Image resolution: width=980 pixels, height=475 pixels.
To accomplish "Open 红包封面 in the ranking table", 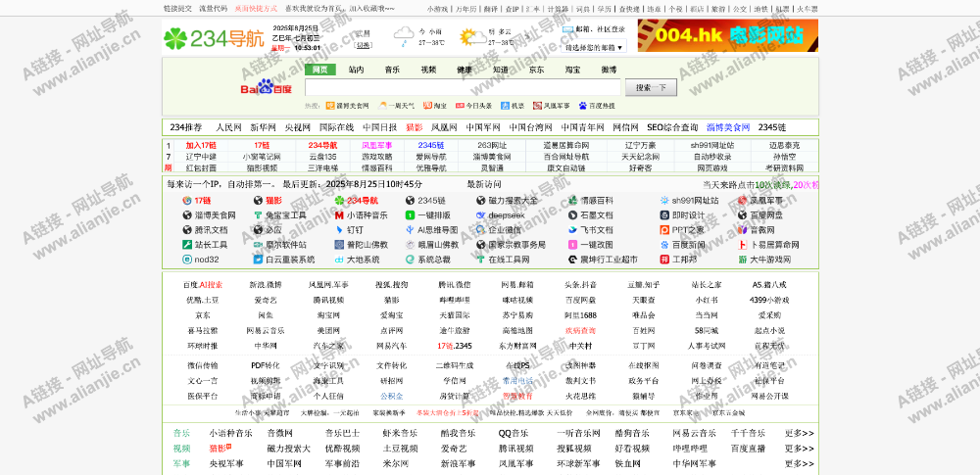I will coord(201,167).
